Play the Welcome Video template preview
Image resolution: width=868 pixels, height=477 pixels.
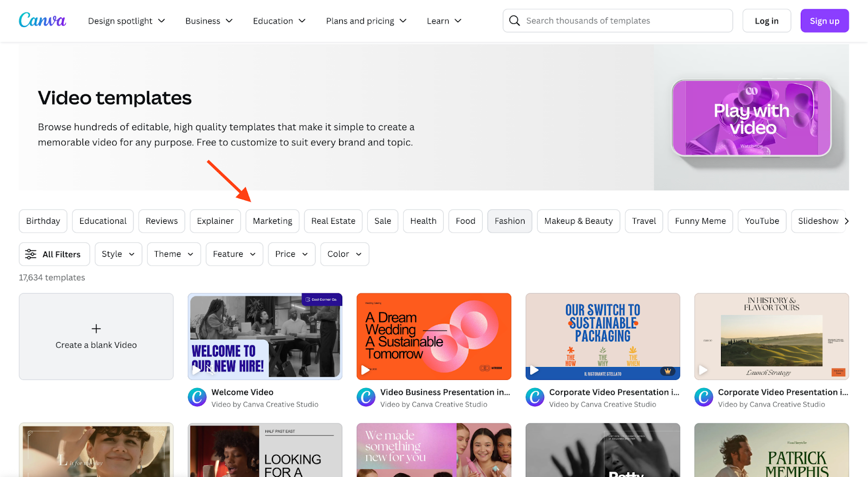[x=197, y=370]
